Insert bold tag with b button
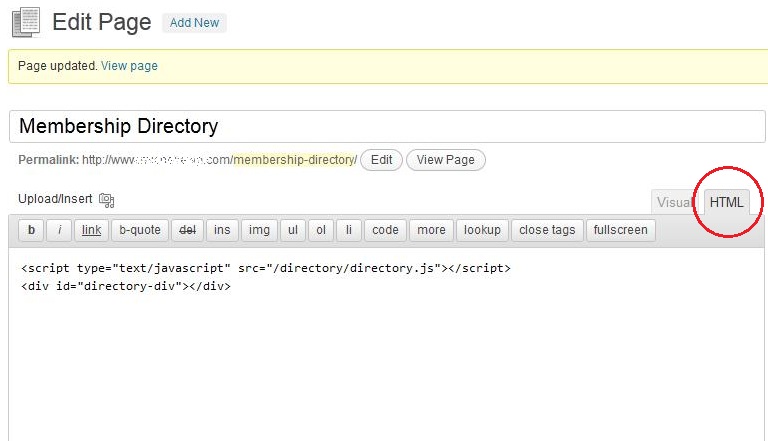This screenshot has height=441, width=768. coord(31,230)
